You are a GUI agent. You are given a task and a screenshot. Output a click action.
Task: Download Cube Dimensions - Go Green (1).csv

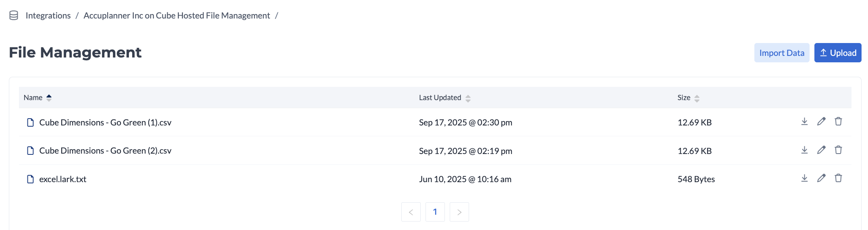tap(804, 121)
